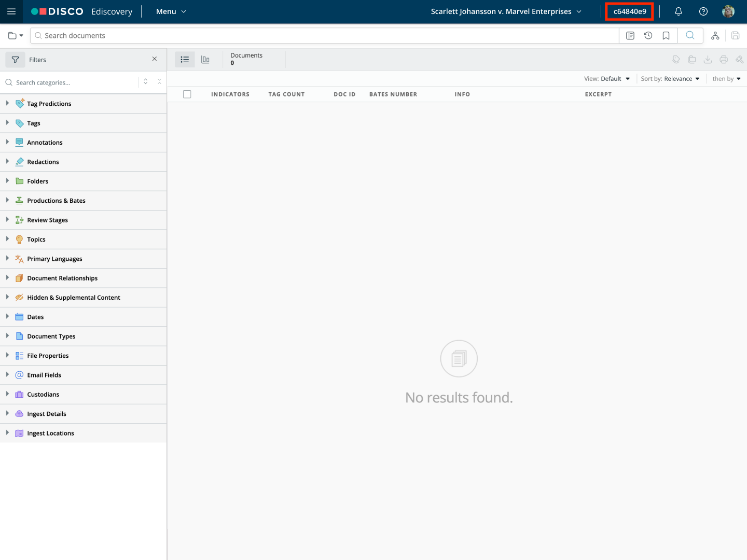Select the Email Fields filter category
The height and width of the screenshot is (560, 747).
[x=83, y=375]
